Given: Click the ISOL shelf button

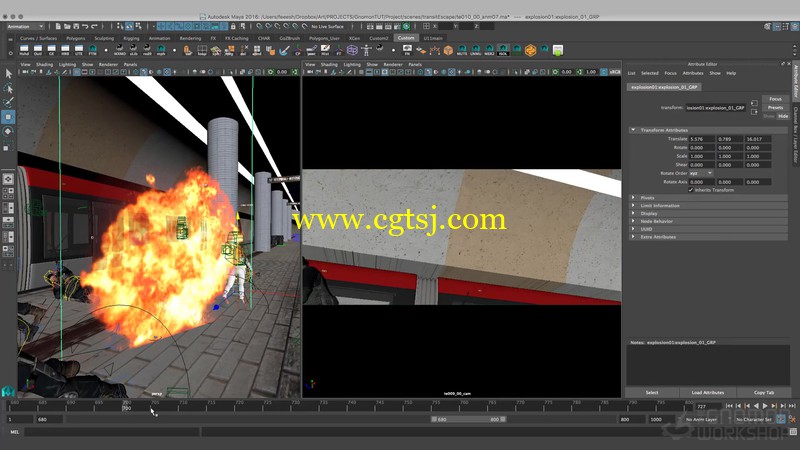Looking at the screenshot, I should tap(503, 50).
